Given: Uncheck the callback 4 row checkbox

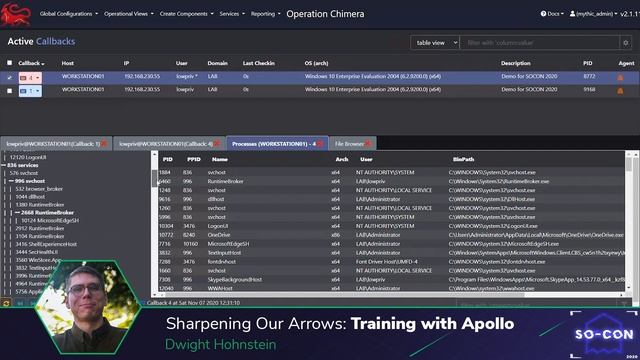Looking at the screenshot, I should pyautogui.click(x=9, y=77).
